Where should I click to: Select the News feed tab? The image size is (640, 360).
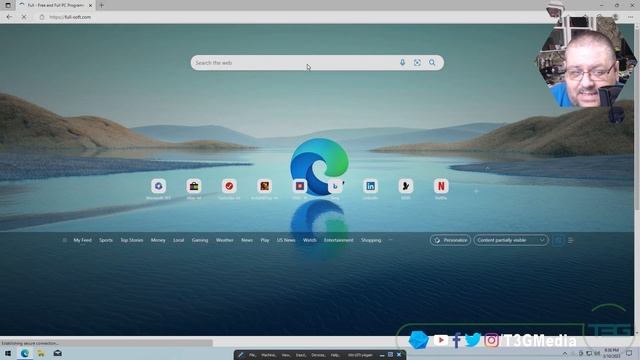point(247,240)
